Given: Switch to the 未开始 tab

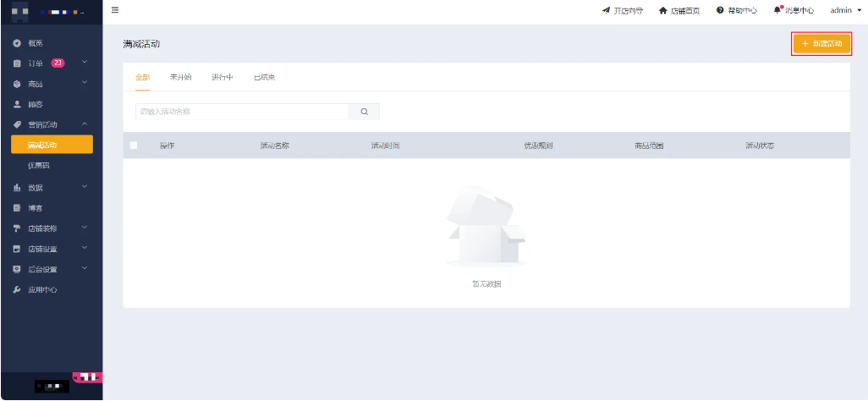Looking at the screenshot, I should click(x=180, y=77).
